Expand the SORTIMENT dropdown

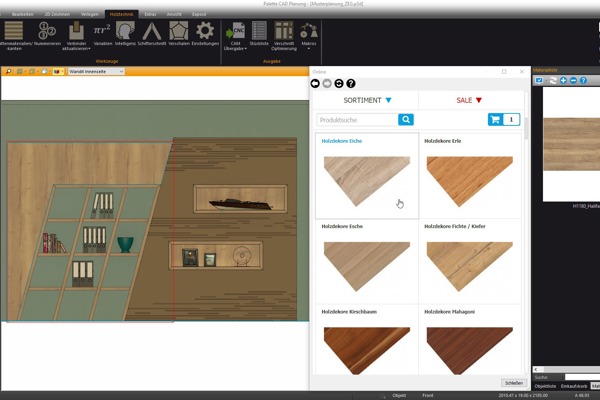tap(367, 100)
